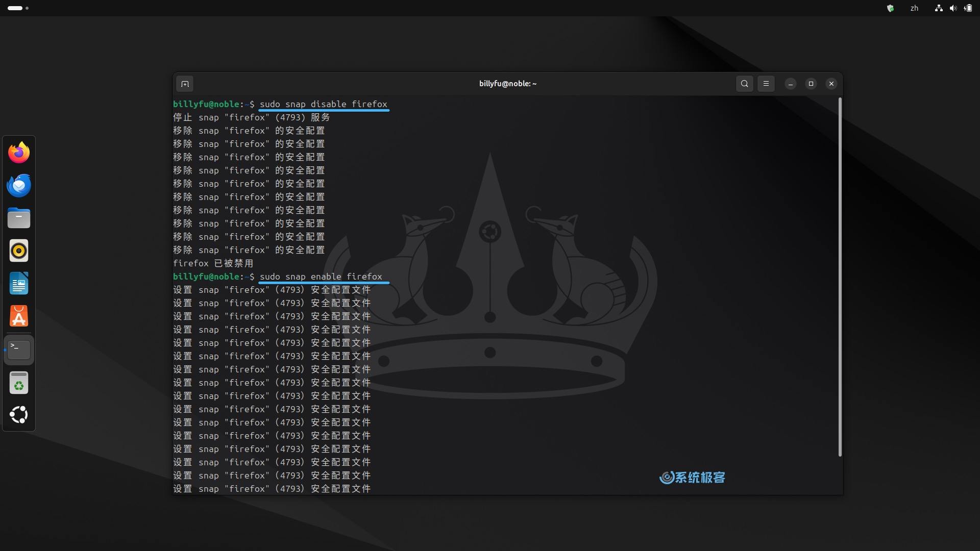The width and height of the screenshot is (980, 551).
Task: Minimize the terminal window
Action: pos(791,84)
